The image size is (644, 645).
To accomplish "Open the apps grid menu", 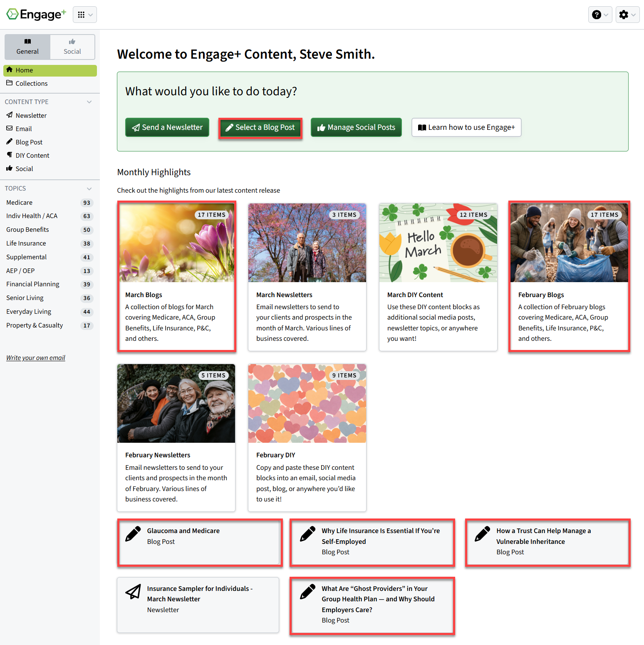I will pos(85,15).
